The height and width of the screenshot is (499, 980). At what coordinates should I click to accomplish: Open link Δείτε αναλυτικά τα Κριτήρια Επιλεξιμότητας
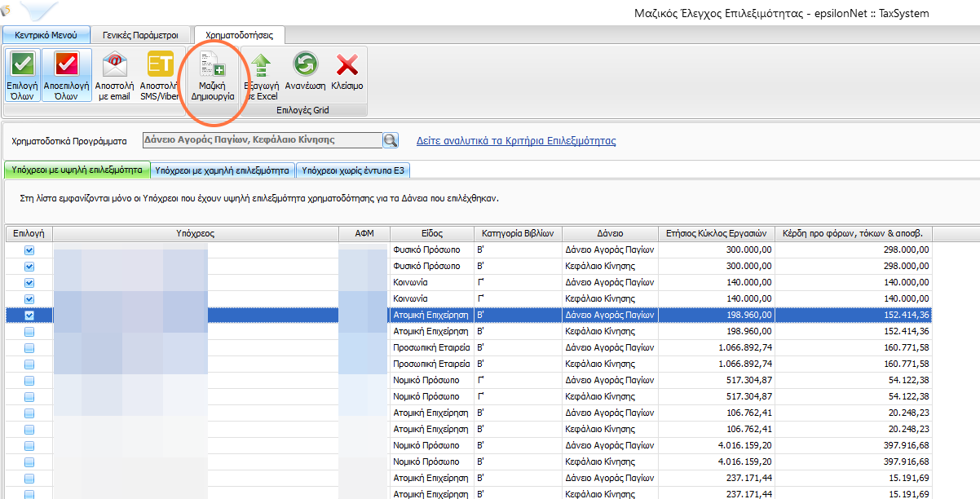516,140
